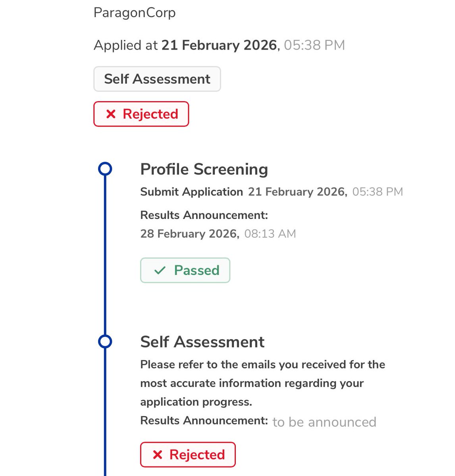Click the red X icon in top Rejected badge

111,114
